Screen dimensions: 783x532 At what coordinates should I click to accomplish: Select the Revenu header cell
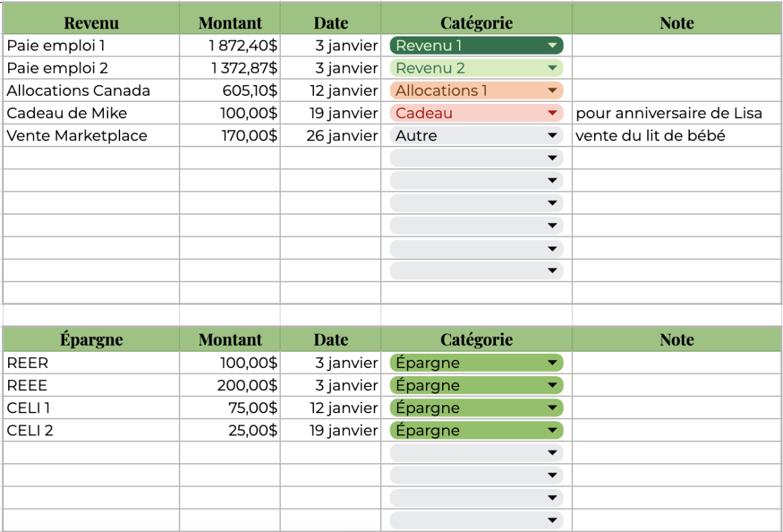[91, 23]
